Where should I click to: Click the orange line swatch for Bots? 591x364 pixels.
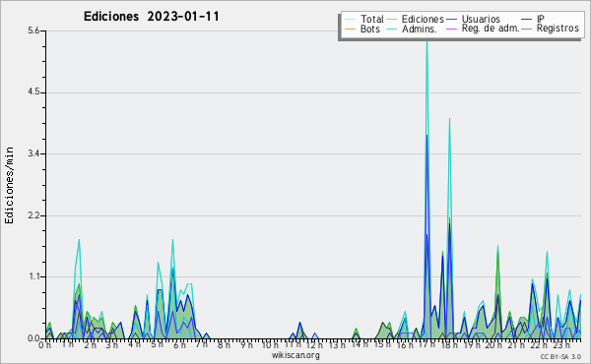[x=350, y=29]
